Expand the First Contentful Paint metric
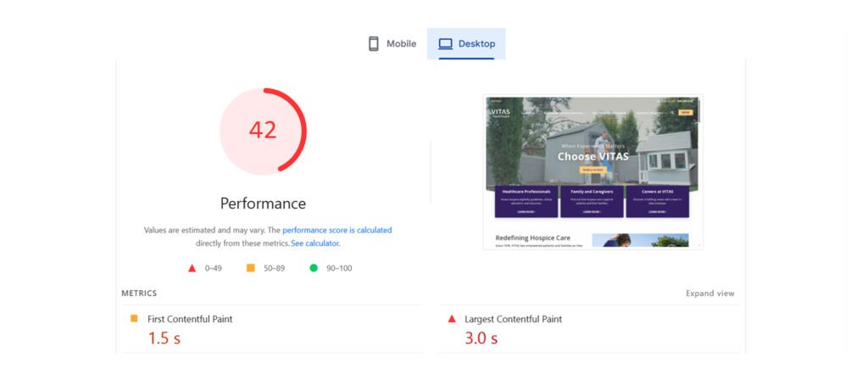The width and height of the screenshot is (868, 380). pos(190,319)
